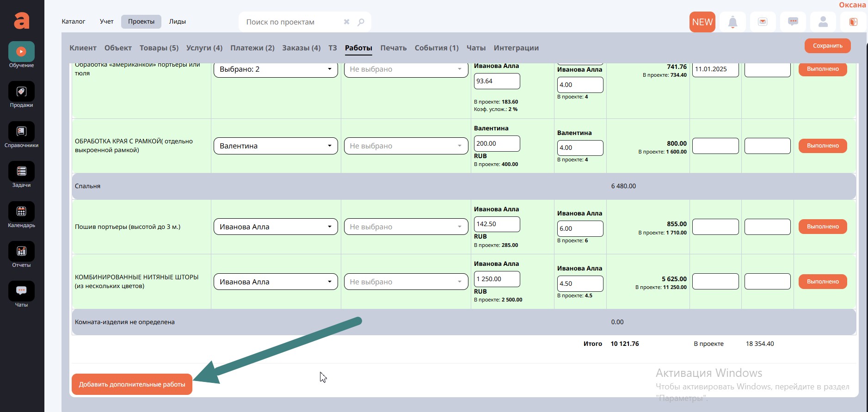Viewport: 868px width, 412px height.
Task: Open the Календарь calendar icon
Action: 21,212
